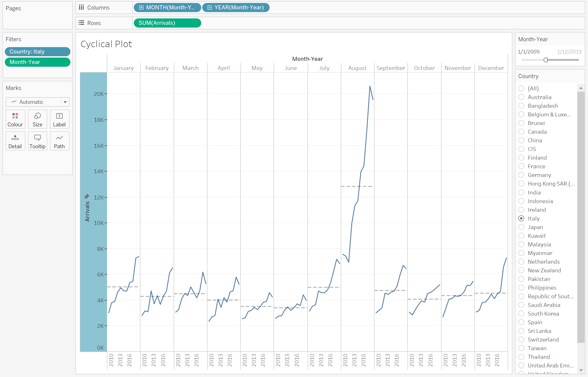Open the Path marks card
The width and height of the screenshot is (588, 377).
(x=59, y=141)
